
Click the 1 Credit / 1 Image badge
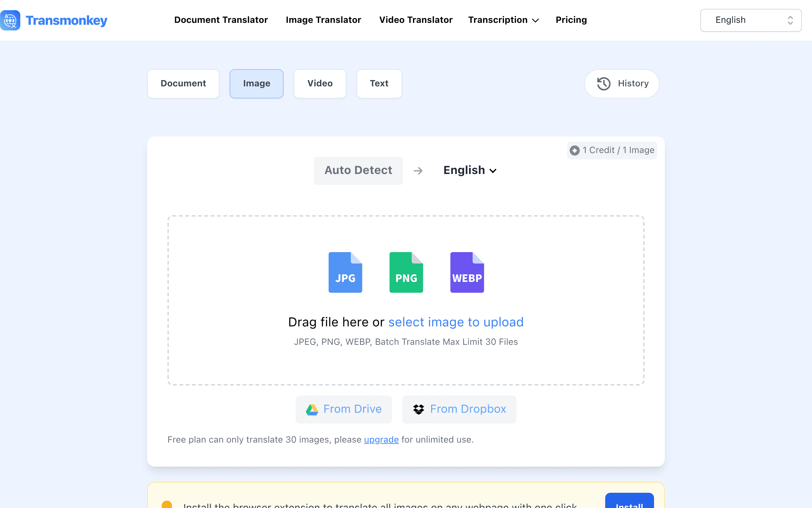[x=612, y=150]
